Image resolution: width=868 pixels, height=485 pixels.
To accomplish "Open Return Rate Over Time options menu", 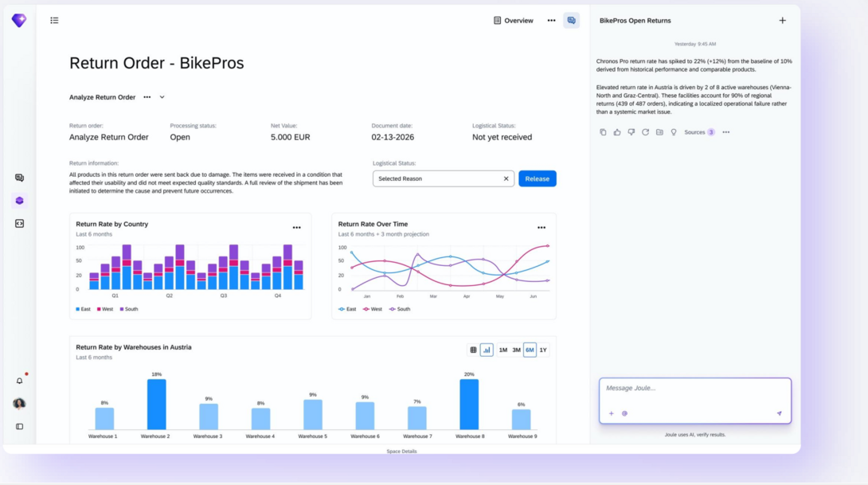I will click(x=542, y=228).
